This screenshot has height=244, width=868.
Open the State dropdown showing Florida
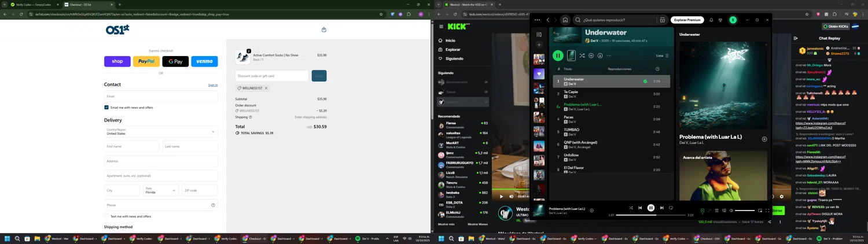[161, 190]
